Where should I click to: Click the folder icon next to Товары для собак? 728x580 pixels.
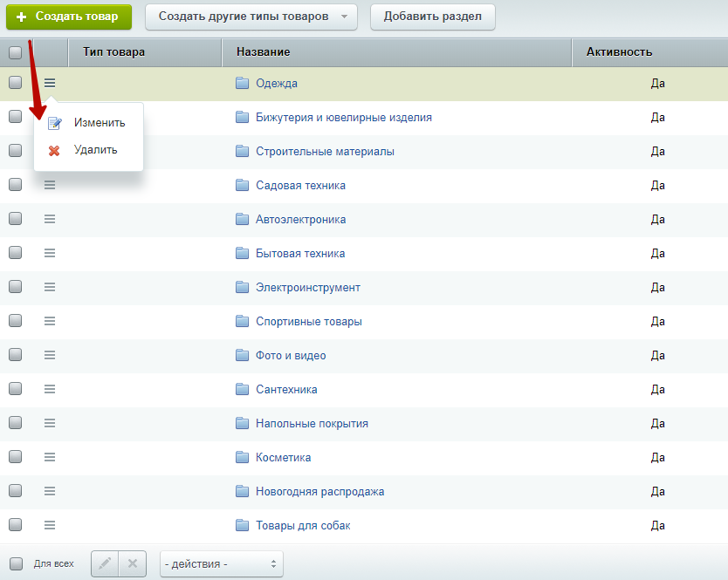(242, 525)
